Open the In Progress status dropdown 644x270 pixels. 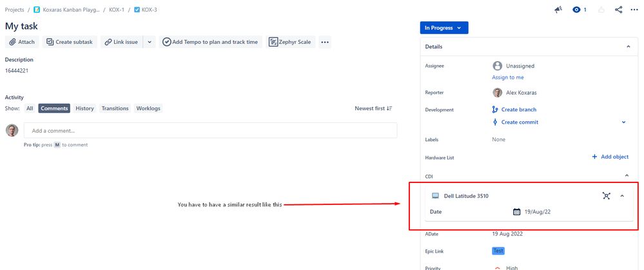444,28
